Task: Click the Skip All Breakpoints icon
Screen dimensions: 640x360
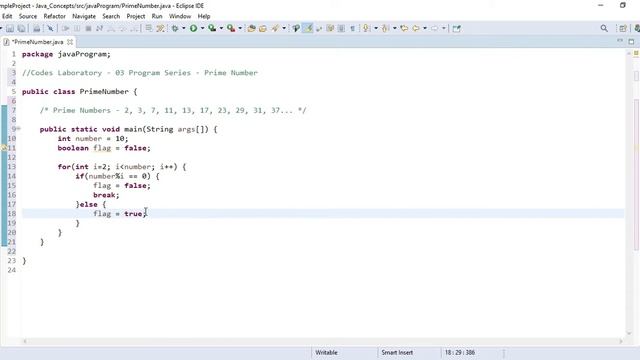Action: click(x=50, y=28)
